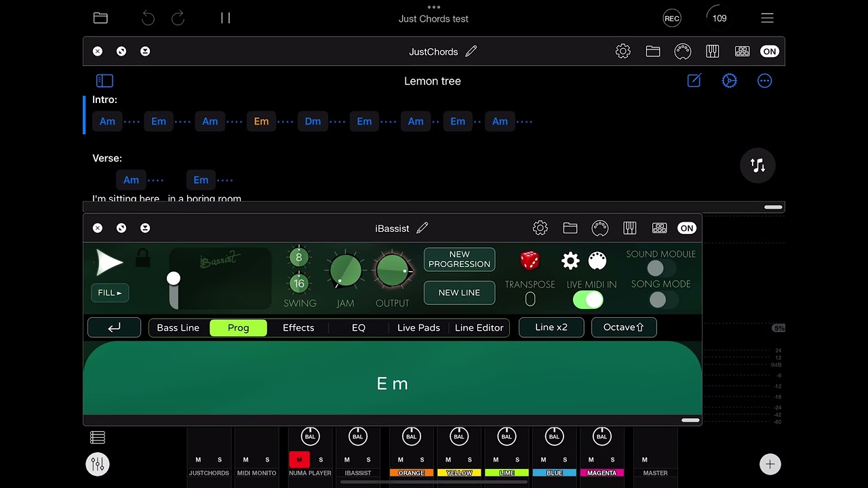Click the OUTPUT knob
The image size is (868, 488).
[392, 270]
